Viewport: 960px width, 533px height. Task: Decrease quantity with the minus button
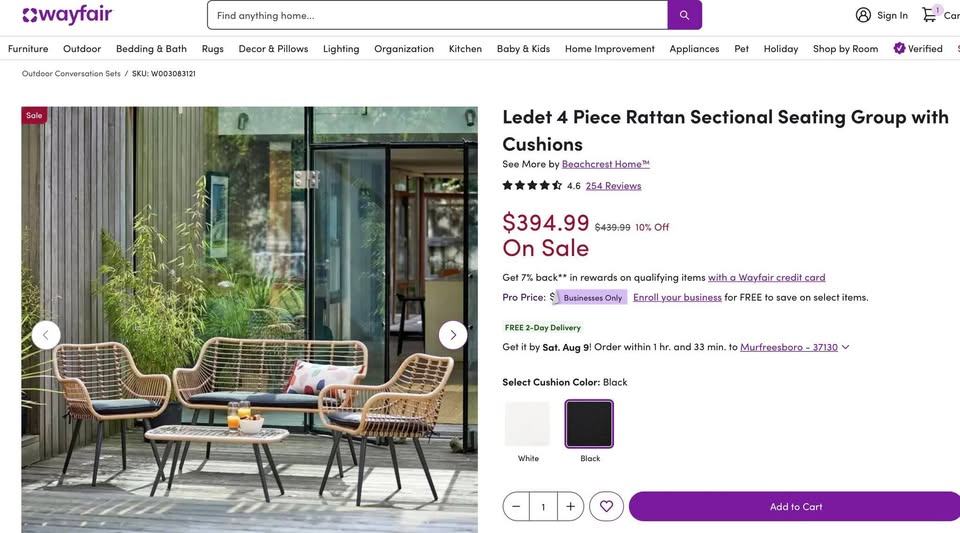click(x=516, y=507)
